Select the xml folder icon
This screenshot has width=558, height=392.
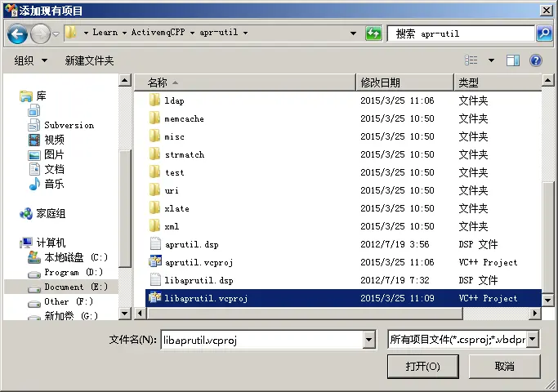pos(154,226)
